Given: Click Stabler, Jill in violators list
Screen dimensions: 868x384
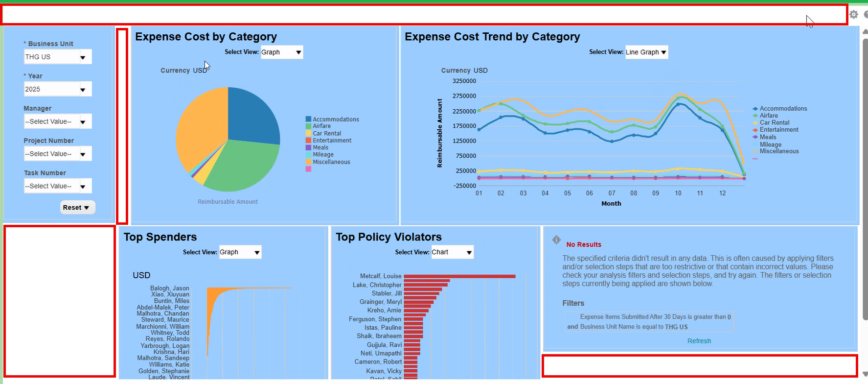Looking at the screenshot, I should (387, 293).
